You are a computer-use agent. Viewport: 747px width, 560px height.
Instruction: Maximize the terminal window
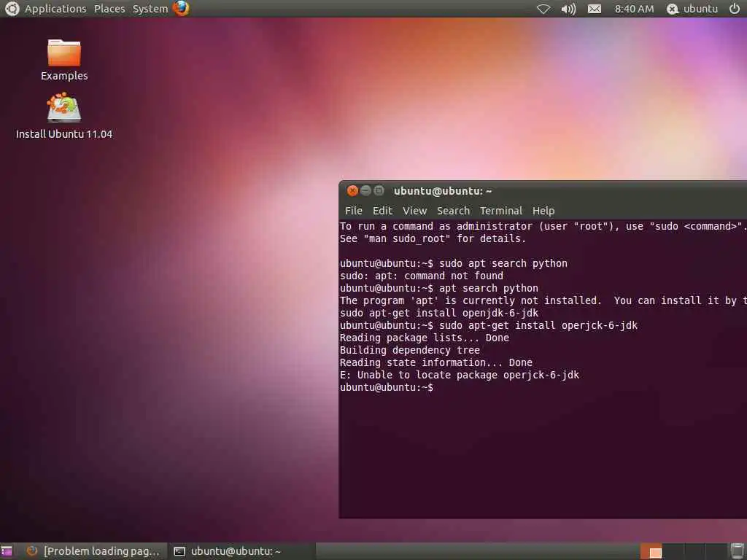coord(379,191)
